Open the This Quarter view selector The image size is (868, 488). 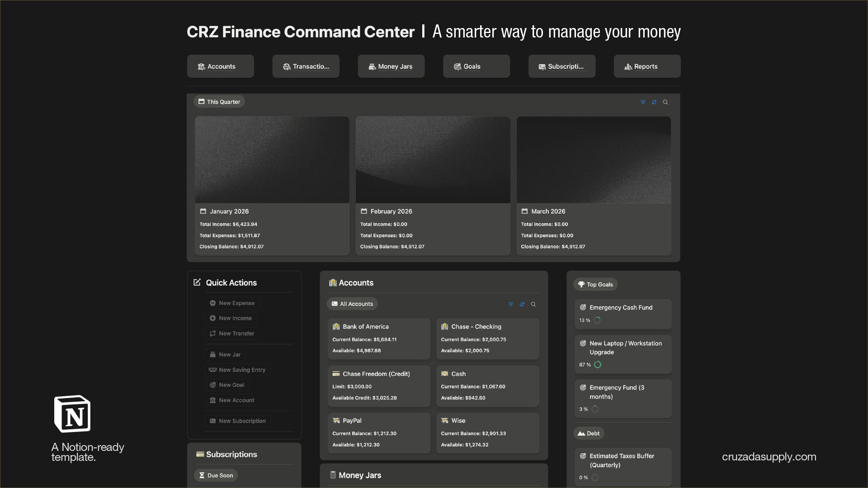click(219, 101)
